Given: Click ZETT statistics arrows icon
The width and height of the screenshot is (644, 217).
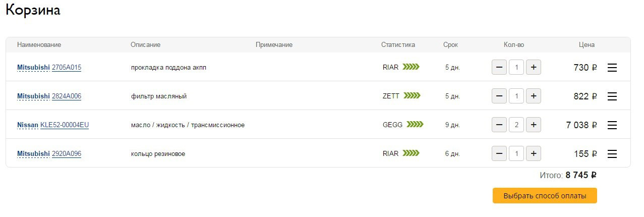Looking at the screenshot, I should point(412,96).
